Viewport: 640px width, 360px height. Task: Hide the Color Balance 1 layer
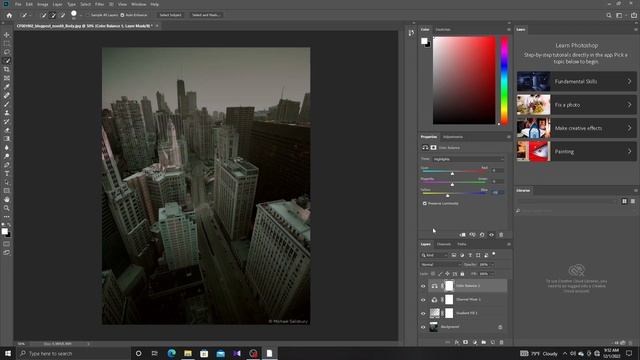pos(423,286)
